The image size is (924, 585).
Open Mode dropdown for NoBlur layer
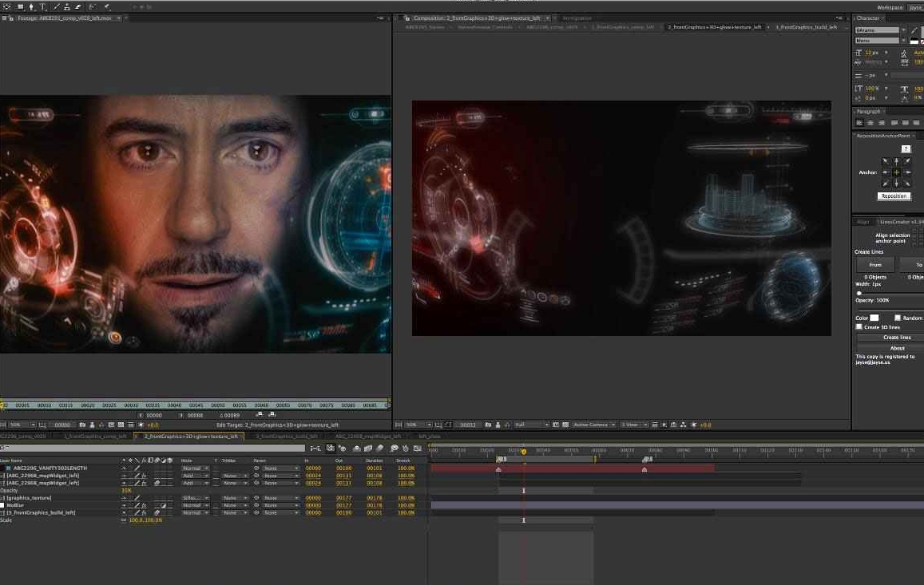click(195, 505)
